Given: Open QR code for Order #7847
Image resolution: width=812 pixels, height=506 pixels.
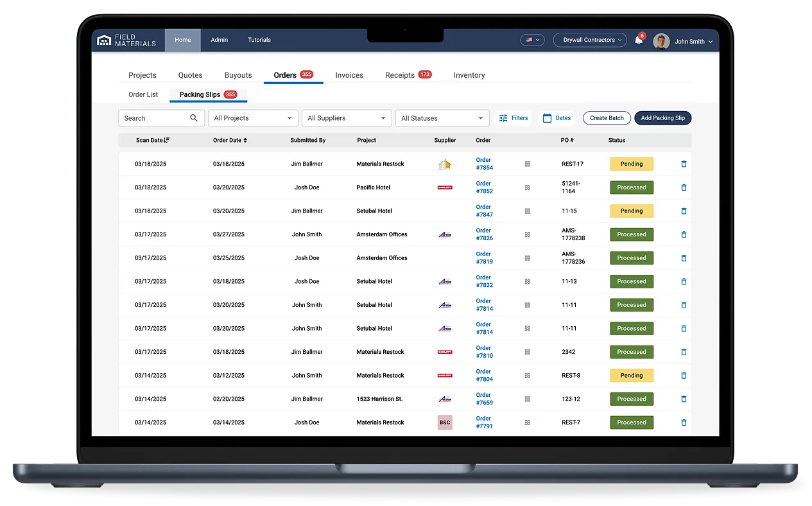Looking at the screenshot, I should coord(528,211).
